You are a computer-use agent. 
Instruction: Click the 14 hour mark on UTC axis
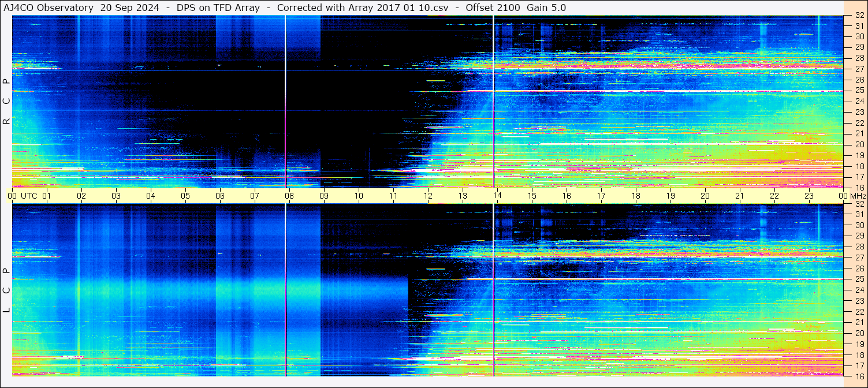coord(497,196)
